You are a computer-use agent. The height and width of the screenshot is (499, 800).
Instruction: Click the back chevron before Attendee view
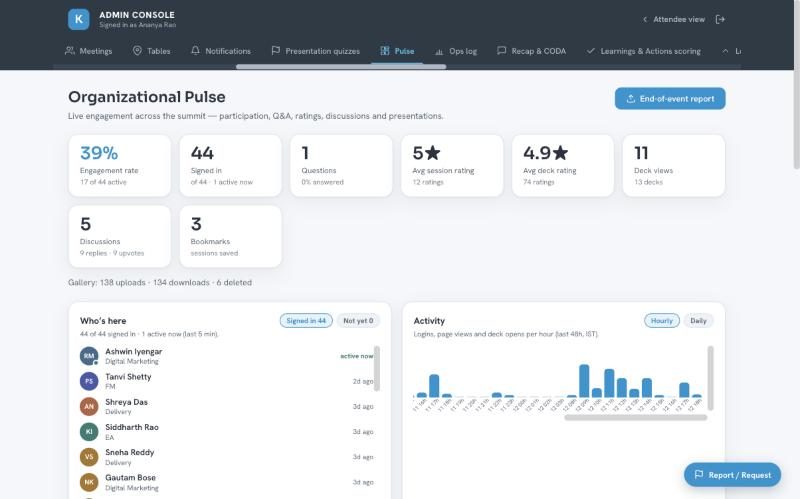(645, 19)
